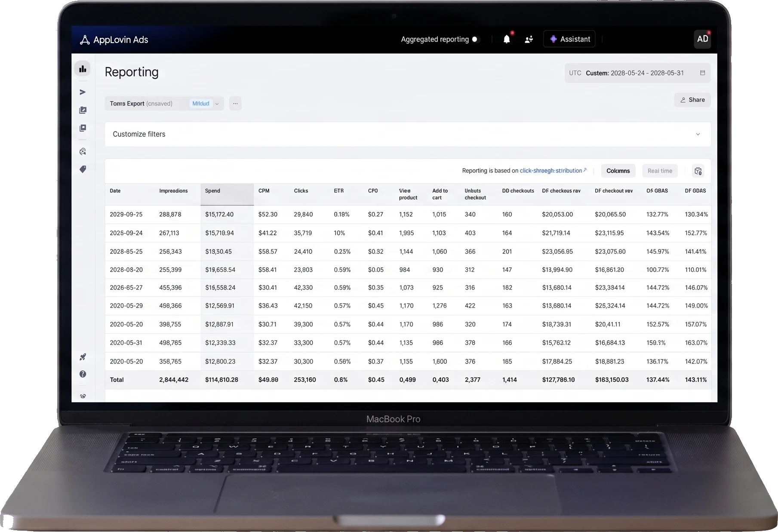This screenshot has height=532, width=778.
Task: Click the $127,786.10 total value
Action: [x=558, y=380]
